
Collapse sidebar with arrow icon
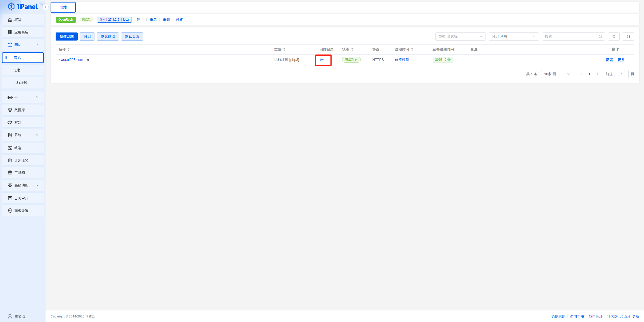(x=45, y=7)
